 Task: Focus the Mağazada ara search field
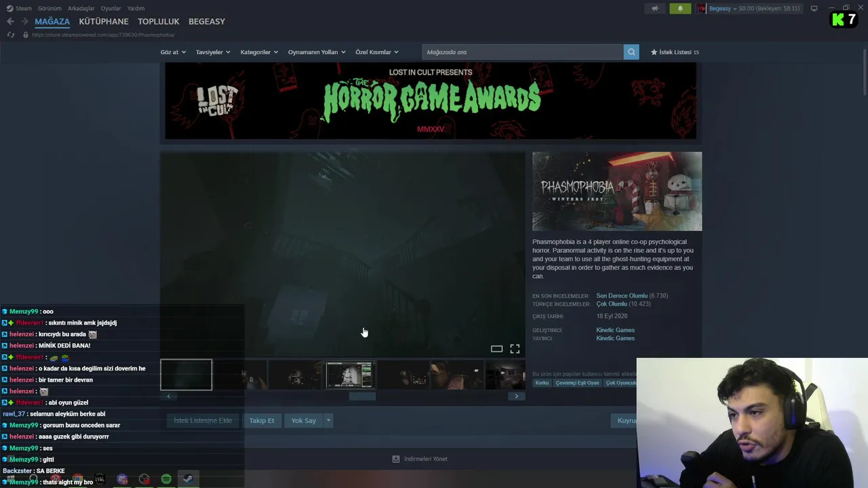click(523, 52)
